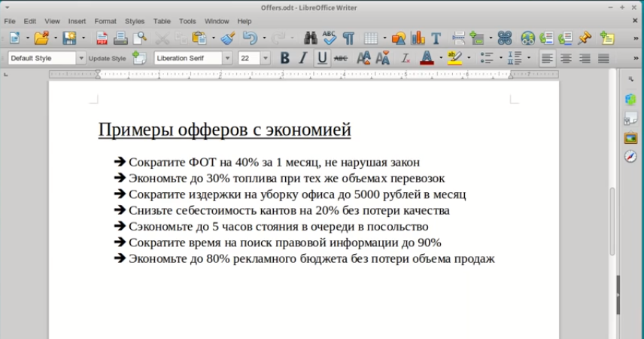
Task: Open the File menu
Action: pos(10,21)
